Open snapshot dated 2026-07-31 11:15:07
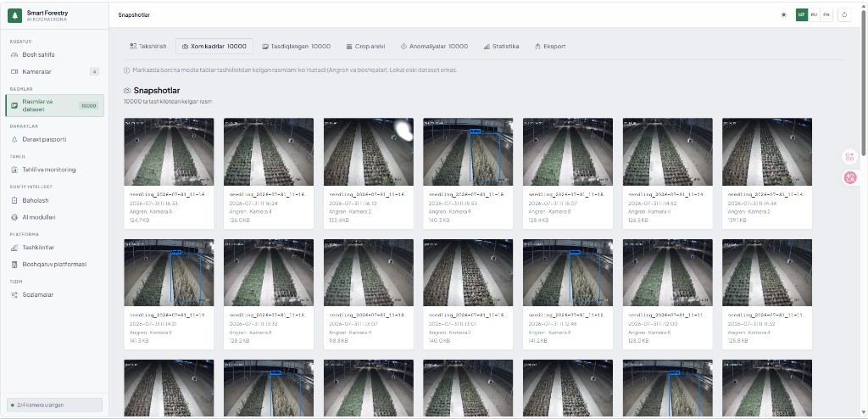Screen dimensions: 868x419 coord(567,174)
